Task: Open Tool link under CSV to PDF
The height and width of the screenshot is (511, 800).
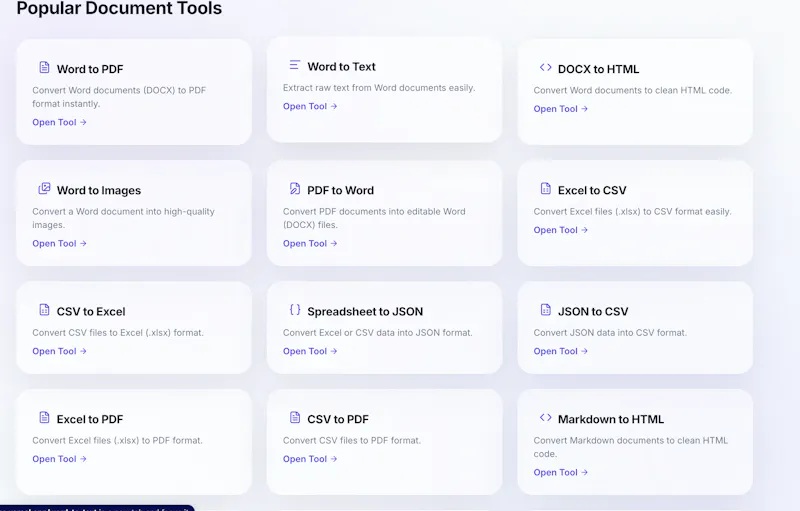Action: (x=310, y=459)
